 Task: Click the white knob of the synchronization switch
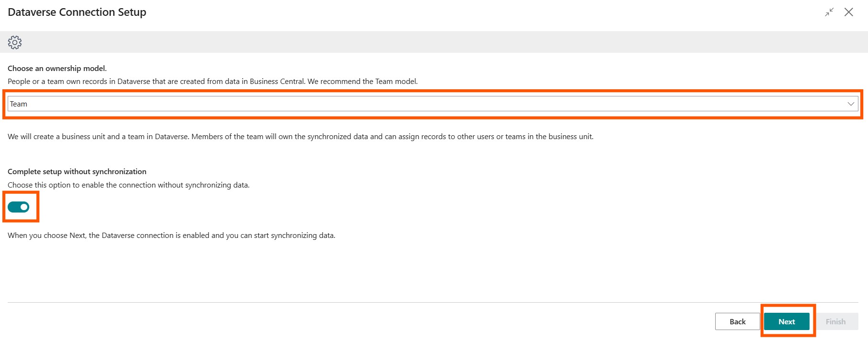click(24, 207)
